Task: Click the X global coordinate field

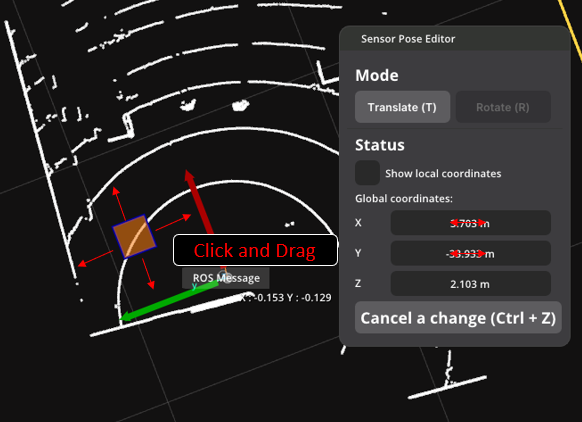Action: 470,223
